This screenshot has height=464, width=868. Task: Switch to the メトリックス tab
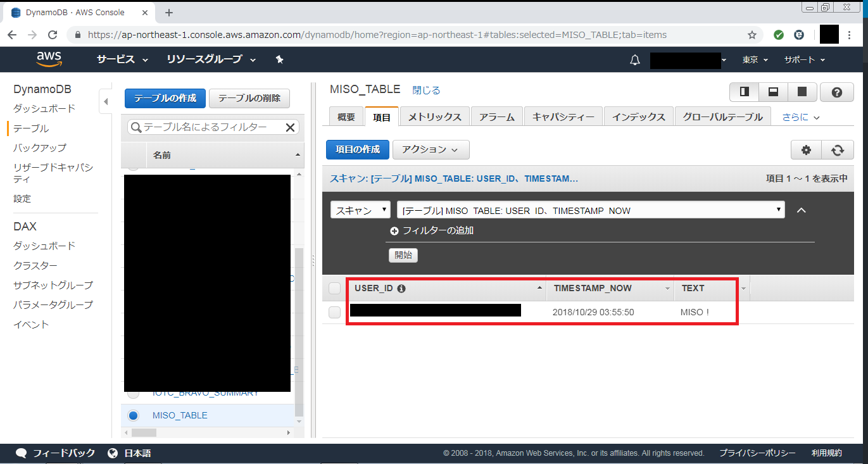pos(434,117)
